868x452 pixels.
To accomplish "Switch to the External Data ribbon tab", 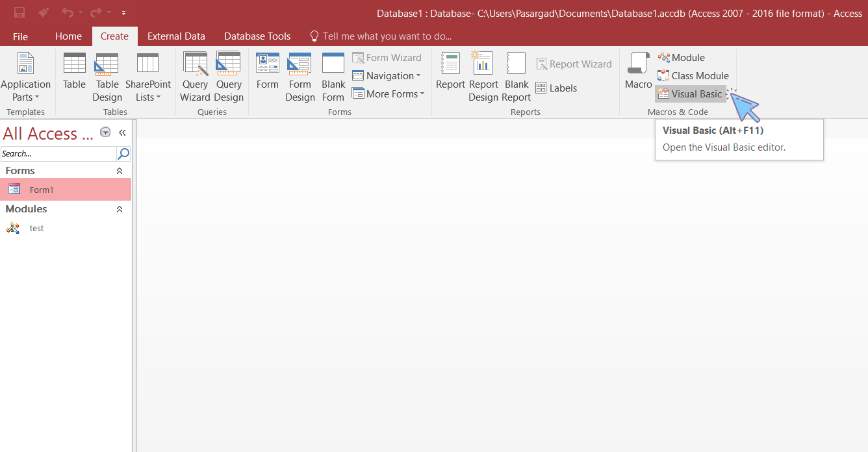I will tap(176, 36).
